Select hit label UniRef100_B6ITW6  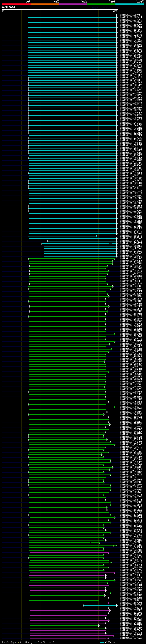pyautogui.click(x=131, y=301)
